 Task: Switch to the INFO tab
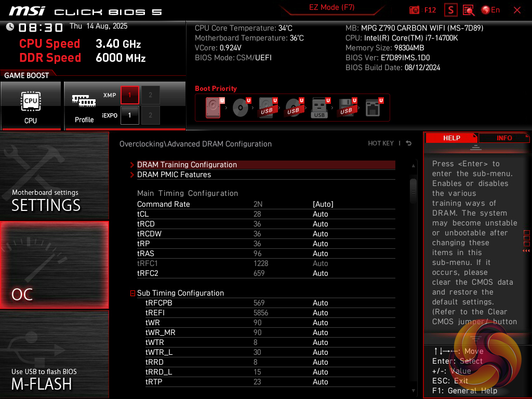pyautogui.click(x=504, y=138)
